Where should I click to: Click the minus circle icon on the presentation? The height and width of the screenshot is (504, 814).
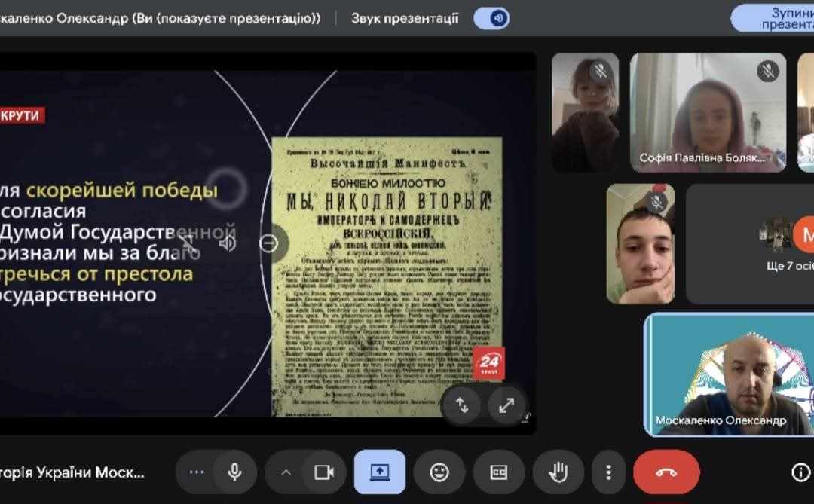pos(269,243)
